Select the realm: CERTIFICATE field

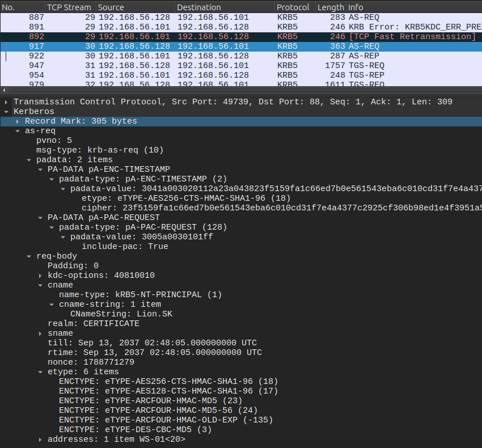pos(93,323)
